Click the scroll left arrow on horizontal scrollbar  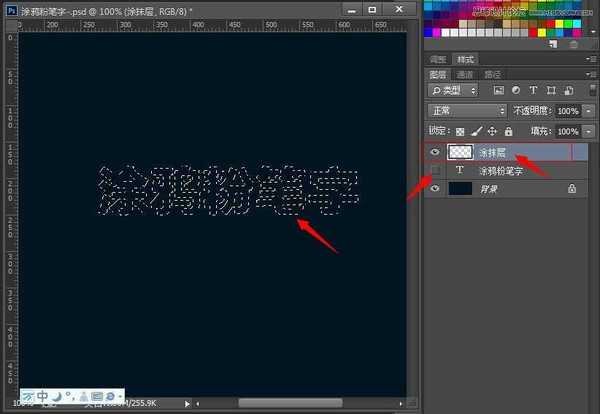click(198, 403)
